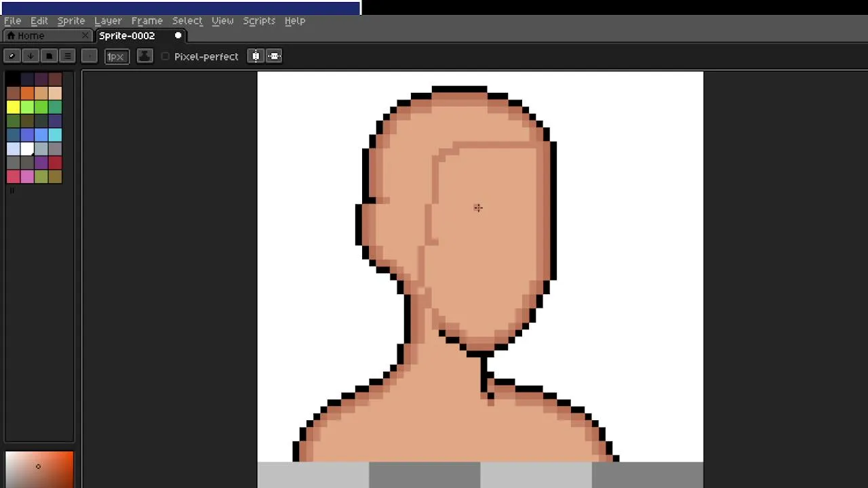The width and height of the screenshot is (868, 488).
Task: Pick the yellow-green swatch next to yellow
Action: pyautogui.click(x=27, y=107)
